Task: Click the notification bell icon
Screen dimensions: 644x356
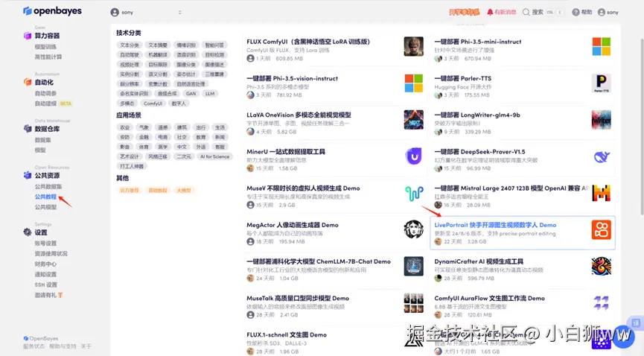Action: [490, 13]
